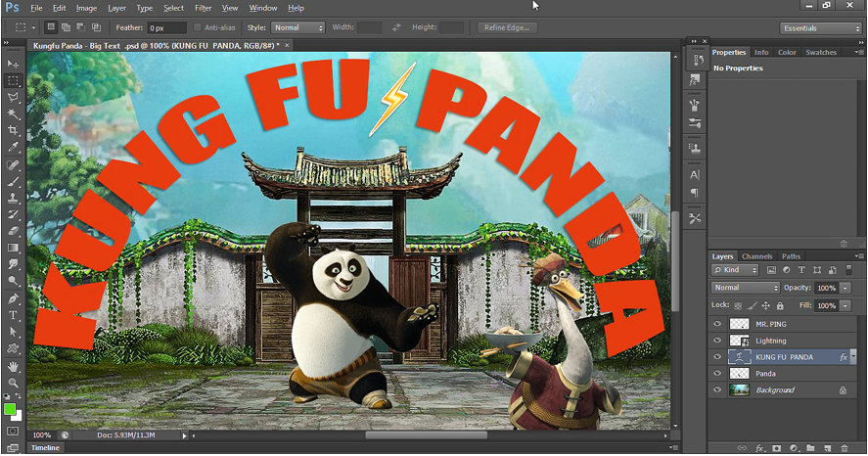Switch to the Channels tab
The width and height of the screenshot is (868, 456).
coord(756,256)
